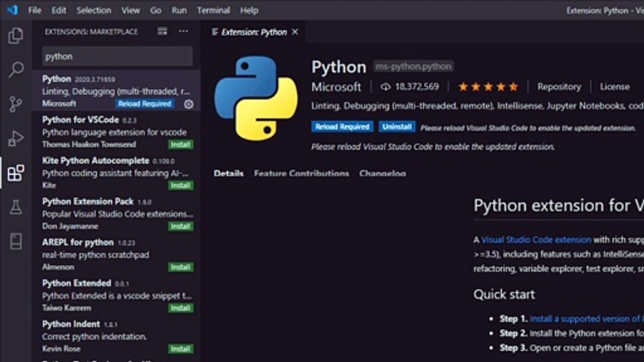Select "Python Extended" in the extensions list
The height and width of the screenshot is (362, 644).
(x=76, y=283)
